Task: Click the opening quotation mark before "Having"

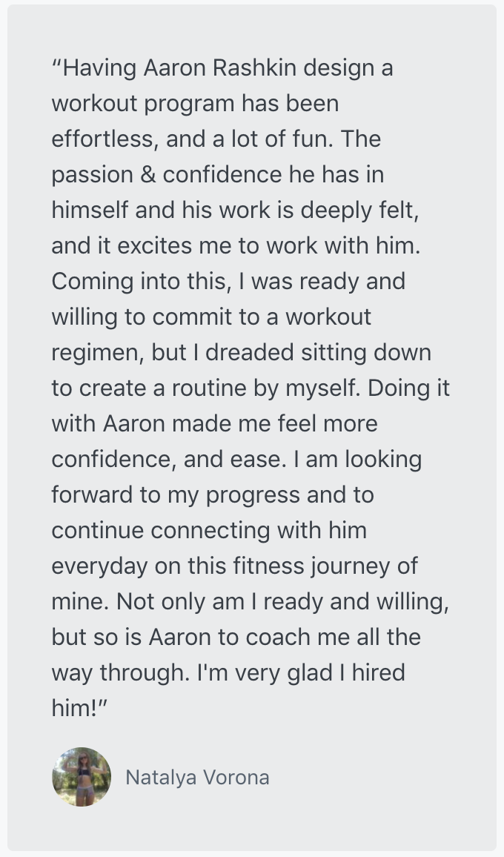Action: (x=56, y=67)
